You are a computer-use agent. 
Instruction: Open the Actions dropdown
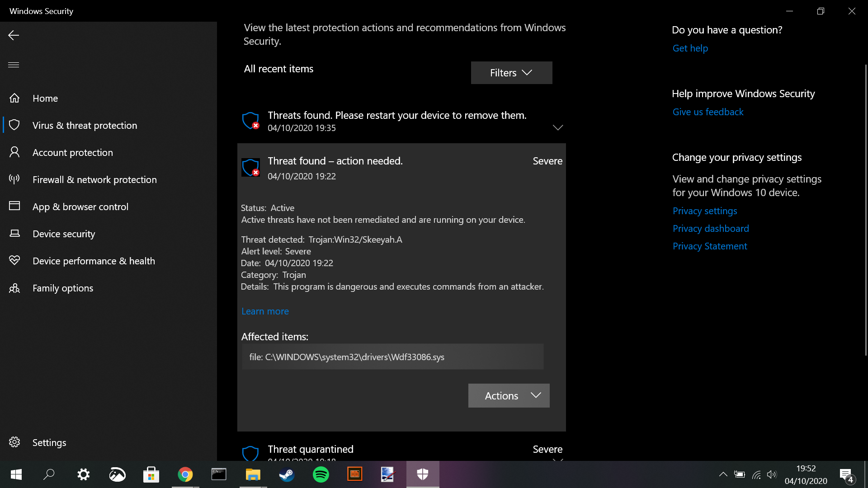click(x=509, y=395)
